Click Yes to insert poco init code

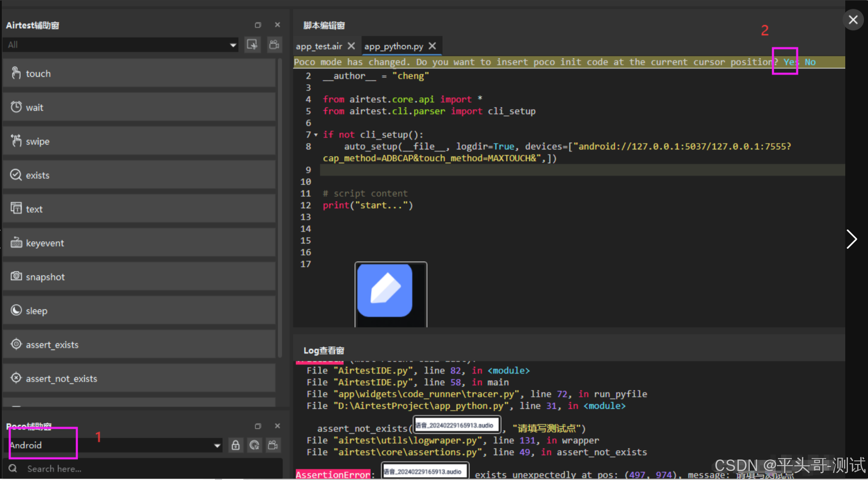coord(790,62)
